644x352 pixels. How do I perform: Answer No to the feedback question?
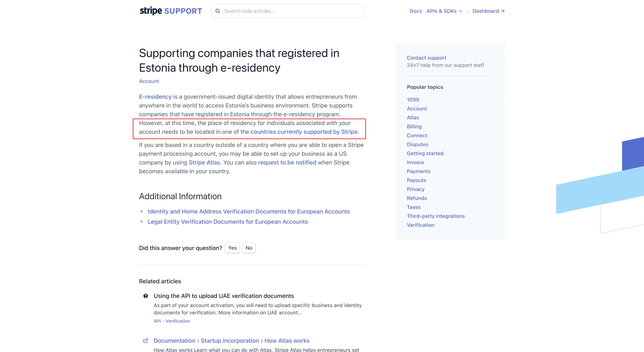249,248
